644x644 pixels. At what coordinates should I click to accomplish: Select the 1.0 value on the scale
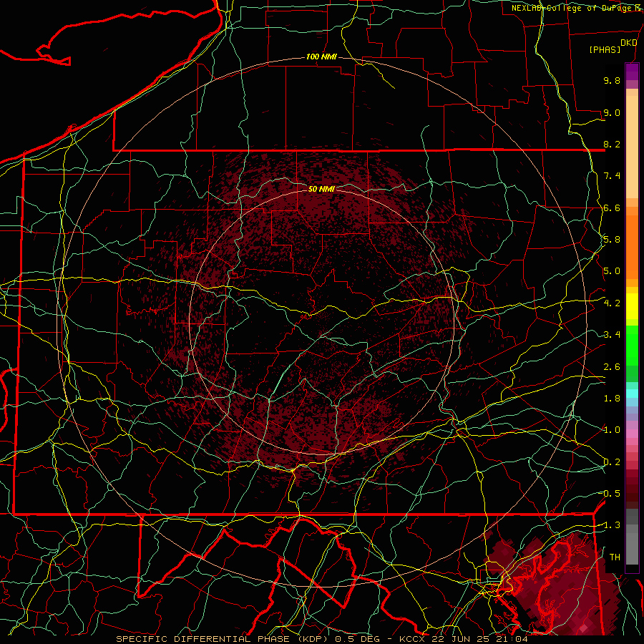(x=612, y=430)
